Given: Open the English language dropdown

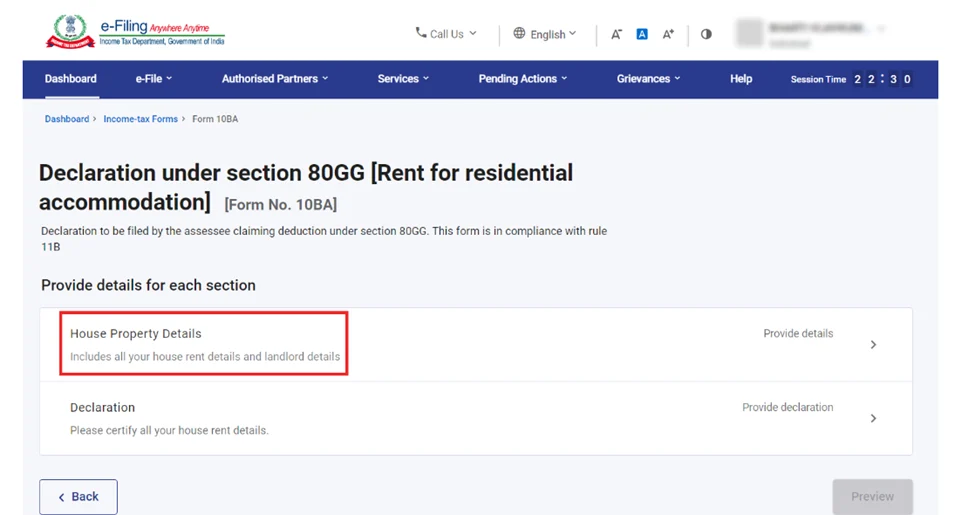Looking at the screenshot, I should pos(545,34).
